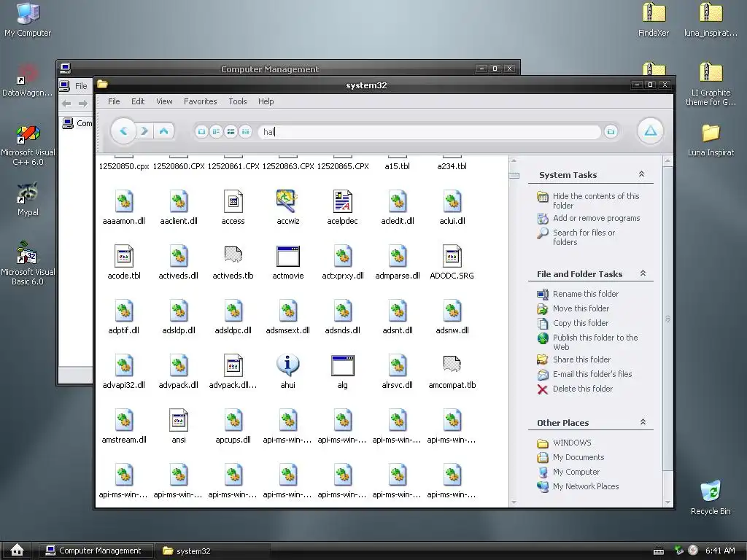Select the advpack.dll file icon

pyautogui.click(x=179, y=365)
